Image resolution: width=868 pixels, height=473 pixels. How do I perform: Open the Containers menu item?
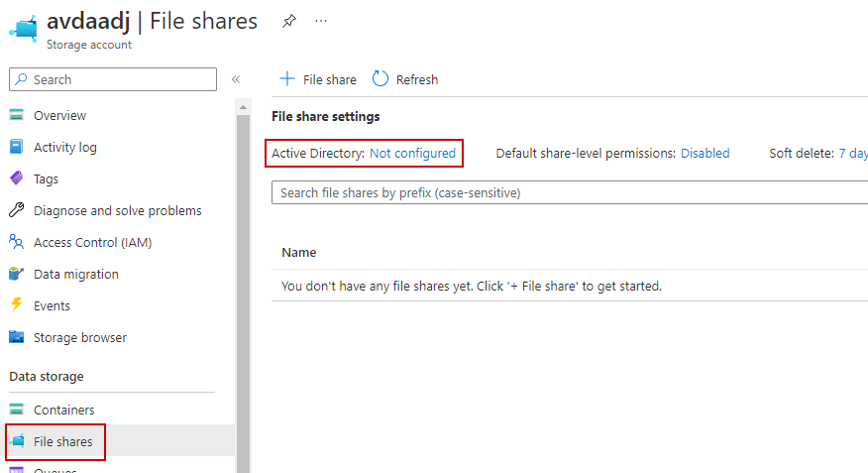point(63,411)
